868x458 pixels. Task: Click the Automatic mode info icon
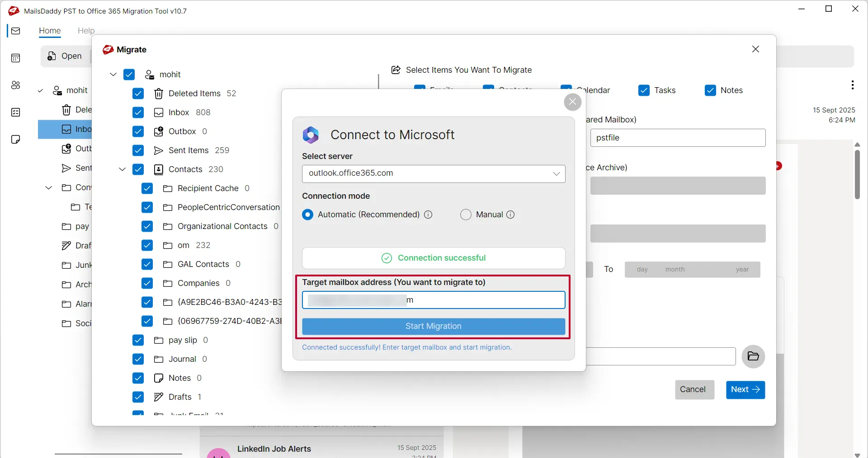(x=428, y=215)
